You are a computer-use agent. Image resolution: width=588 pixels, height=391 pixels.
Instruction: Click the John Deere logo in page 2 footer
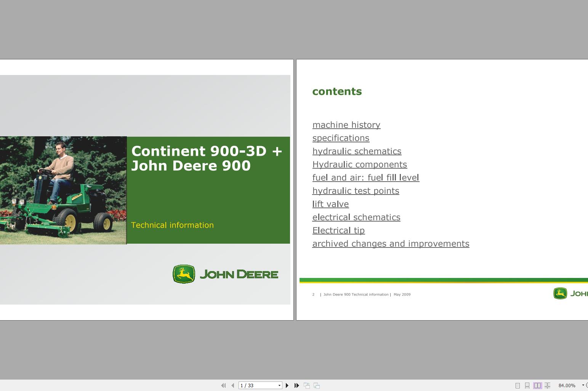570,294
